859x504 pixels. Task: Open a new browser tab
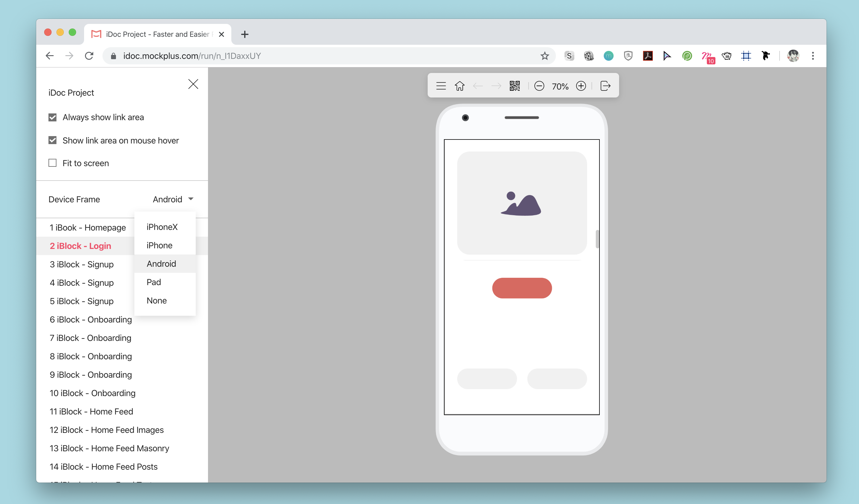click(x=245, y=34)
